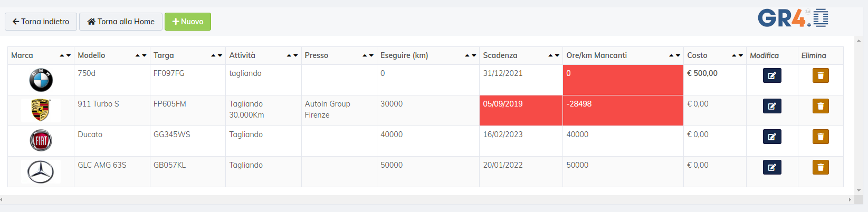
Task: Open the edit icon for the 911 Turbo S
Action: click(x=772, y=106)
